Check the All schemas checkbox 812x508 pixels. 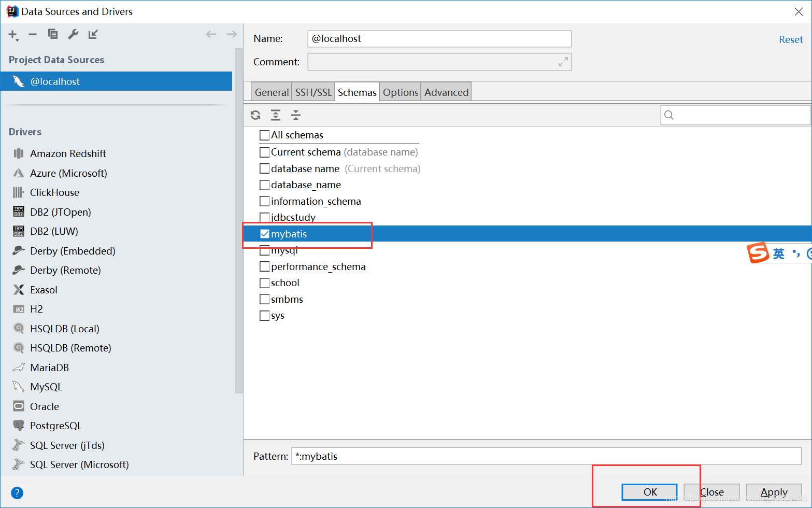264,135
